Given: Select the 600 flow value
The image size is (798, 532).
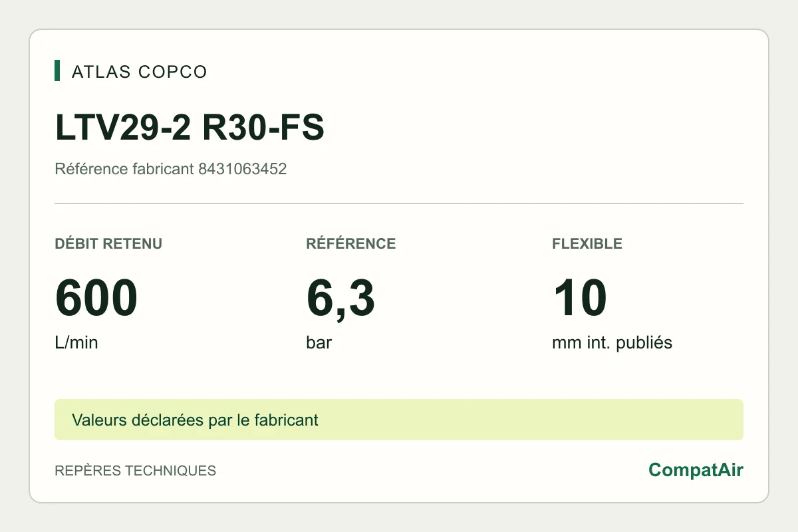Looking at the screenshot, I should [96, 299].
